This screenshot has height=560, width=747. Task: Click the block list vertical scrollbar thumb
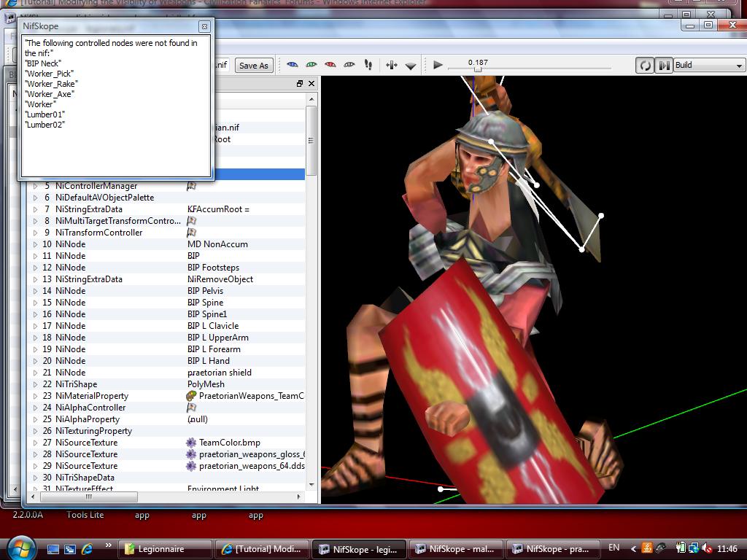311,141
